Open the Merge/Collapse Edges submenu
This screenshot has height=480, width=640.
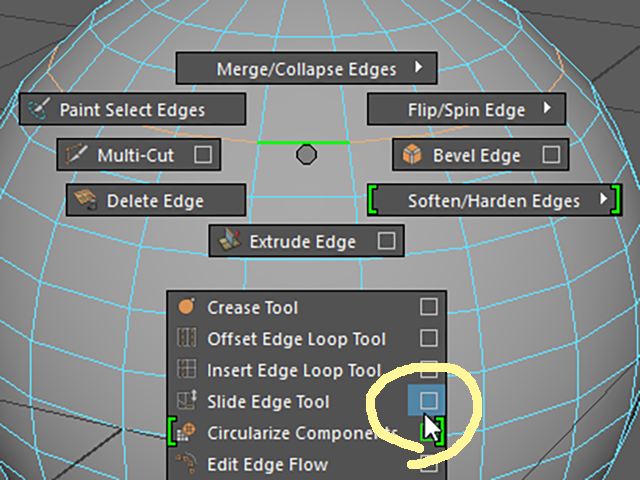click(x=307, y=68)
